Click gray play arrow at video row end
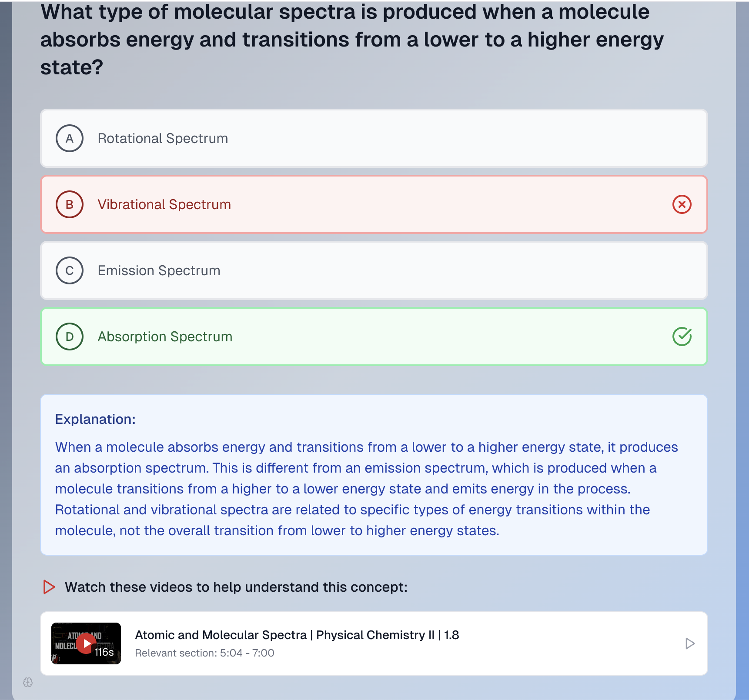This screenshot has width=749, height=700. (x=689, y=643)
